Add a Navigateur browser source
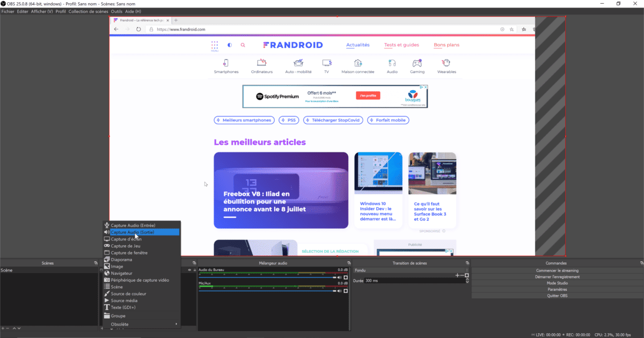644x338 pixels. click(121, 273)
